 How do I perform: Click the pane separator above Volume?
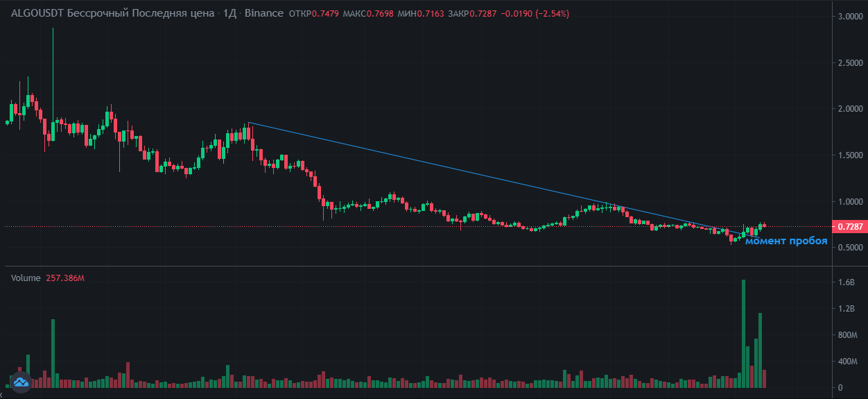[416, 266]
